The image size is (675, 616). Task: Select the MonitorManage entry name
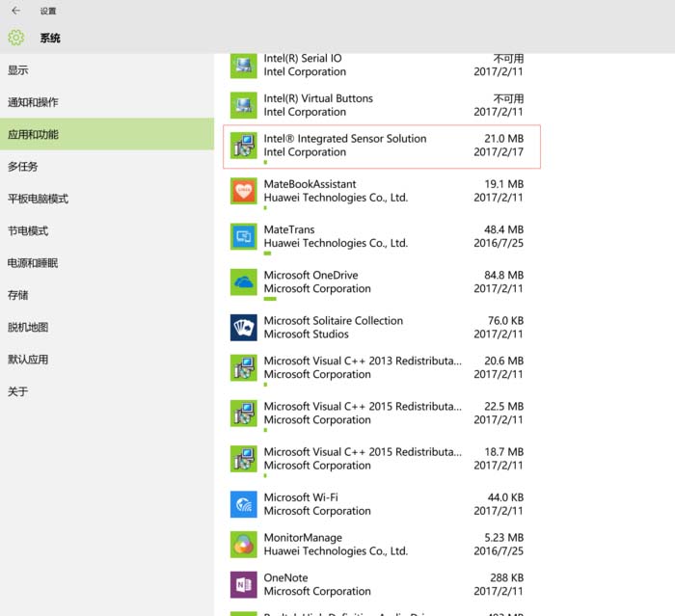point(303,538)
